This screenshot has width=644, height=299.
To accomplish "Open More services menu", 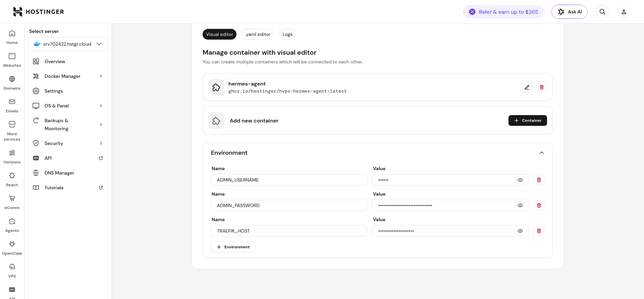I will (x=12, y=131).
